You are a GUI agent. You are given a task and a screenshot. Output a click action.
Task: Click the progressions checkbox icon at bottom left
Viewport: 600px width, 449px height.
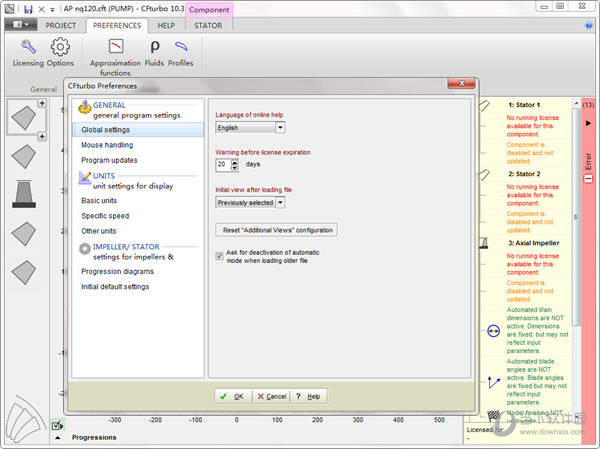[x=57, y=425]
